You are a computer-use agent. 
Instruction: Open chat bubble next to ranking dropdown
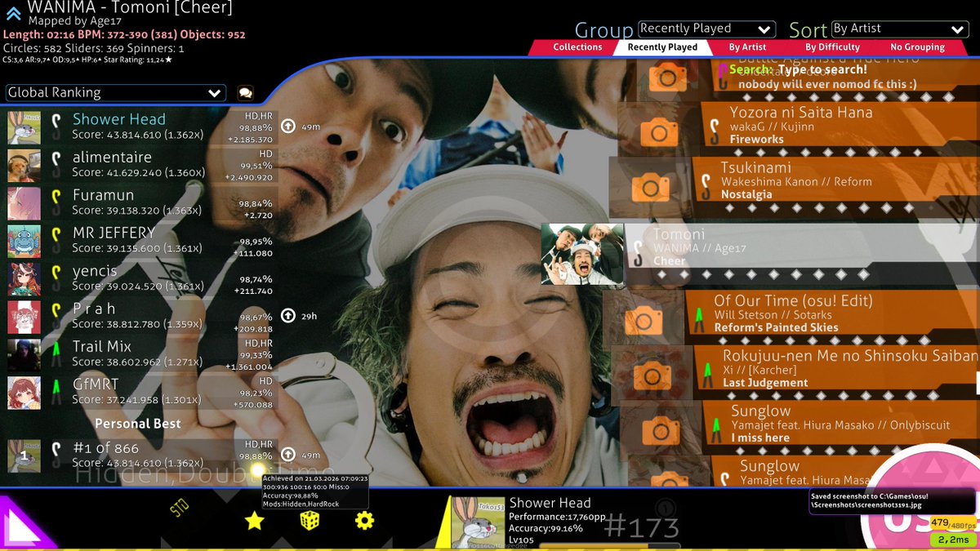[x=245, y=93]
